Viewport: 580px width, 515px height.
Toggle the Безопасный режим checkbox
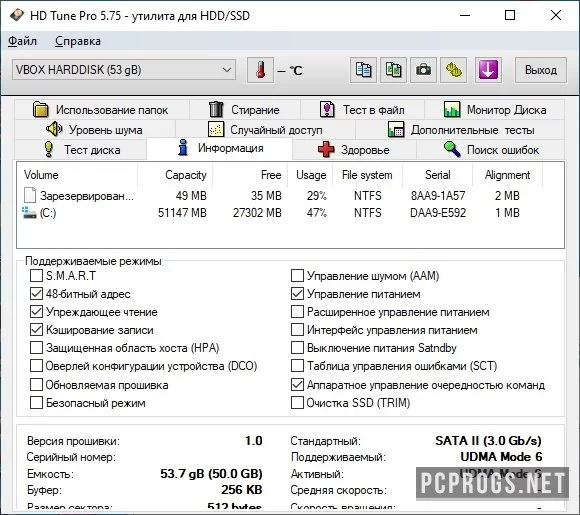(x=36, y=403)
